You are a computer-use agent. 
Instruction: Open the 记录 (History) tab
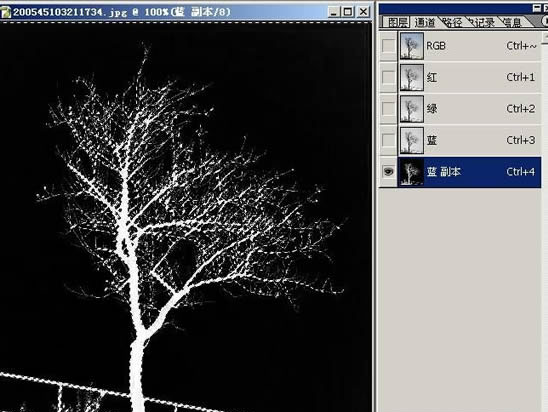[482, 22]
